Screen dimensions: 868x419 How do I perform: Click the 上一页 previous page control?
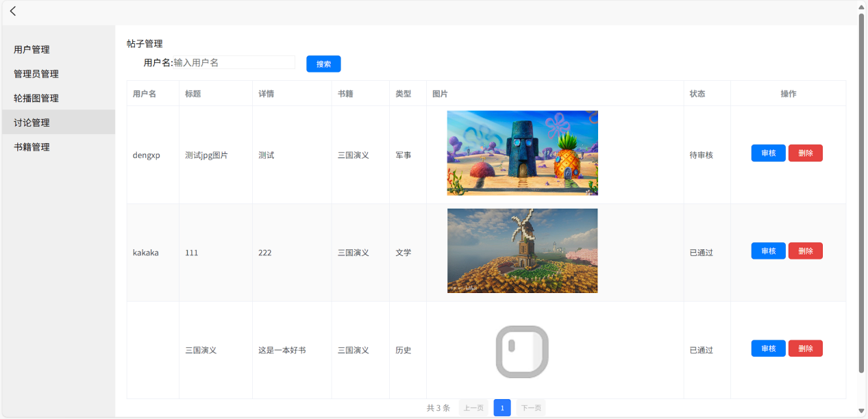click(473, 407)
